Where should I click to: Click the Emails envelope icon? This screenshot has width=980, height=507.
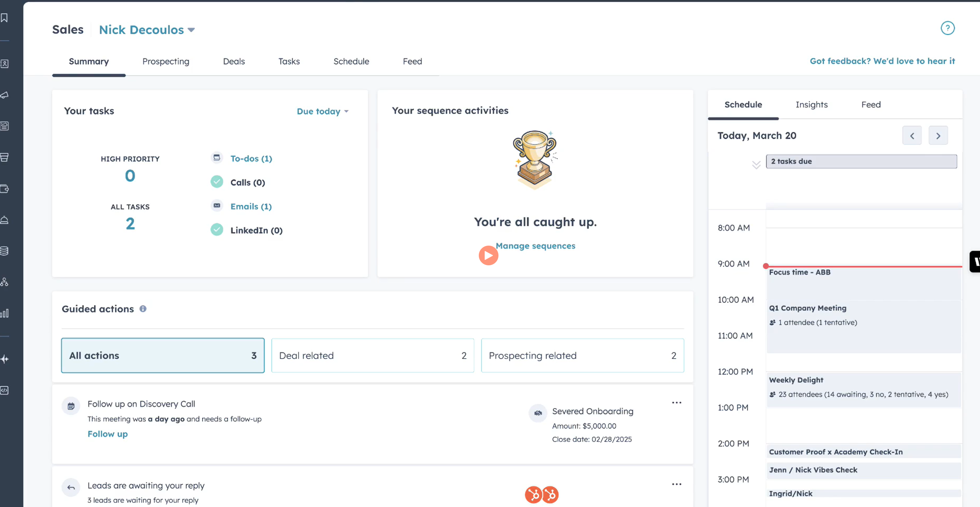[x=217, y=206]
